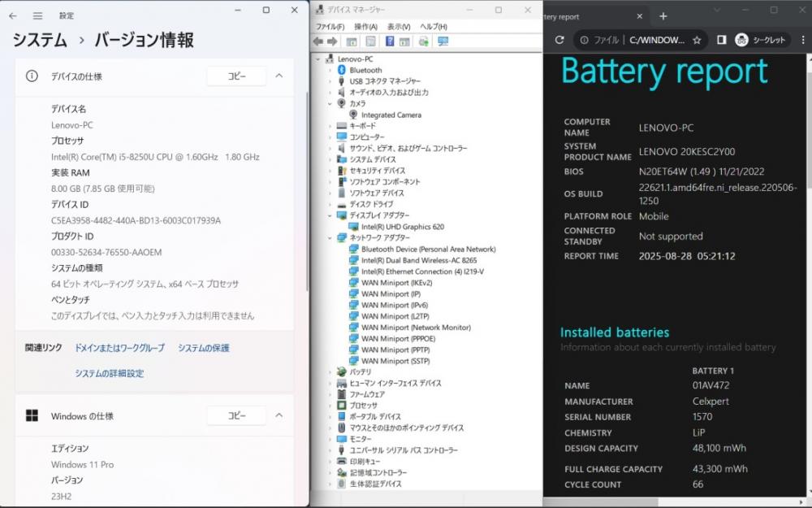Click the Forward arrow in Device Manager toolbar
Screen dimensions: 812x508
pyautogui.click(x=332, y=41)
